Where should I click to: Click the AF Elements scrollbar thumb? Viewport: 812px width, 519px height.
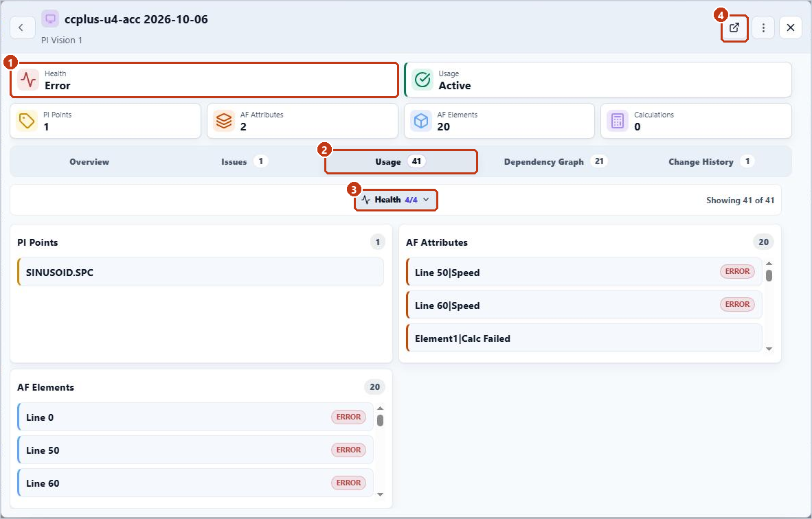pyautogui.click(x=380, y=420)
